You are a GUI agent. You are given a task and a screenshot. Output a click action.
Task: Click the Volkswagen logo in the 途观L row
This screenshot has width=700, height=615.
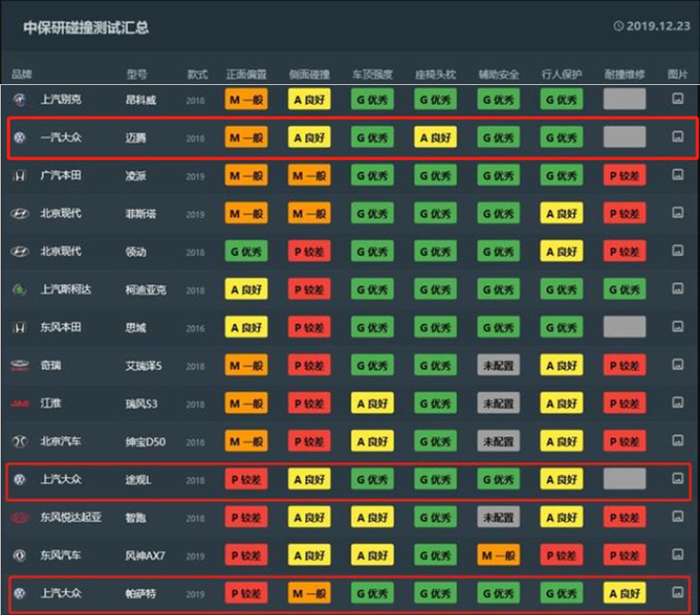[19, 479]
